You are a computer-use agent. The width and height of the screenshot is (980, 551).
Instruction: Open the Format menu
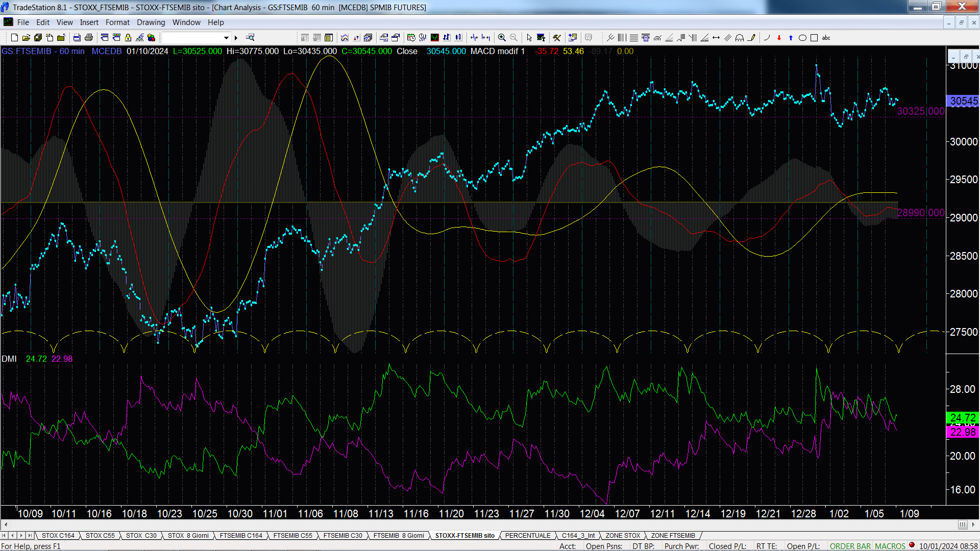117,22
